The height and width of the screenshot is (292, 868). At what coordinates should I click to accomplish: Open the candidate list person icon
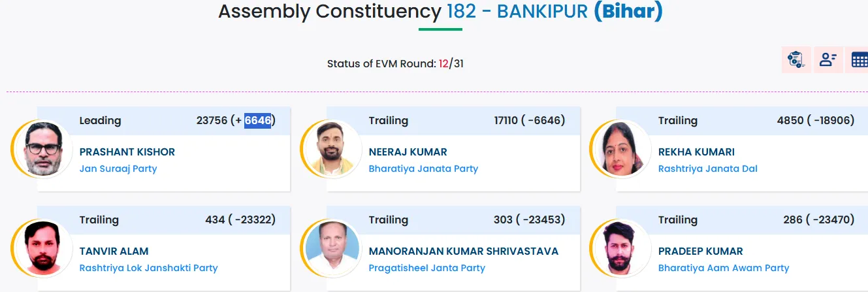(828, 60)
